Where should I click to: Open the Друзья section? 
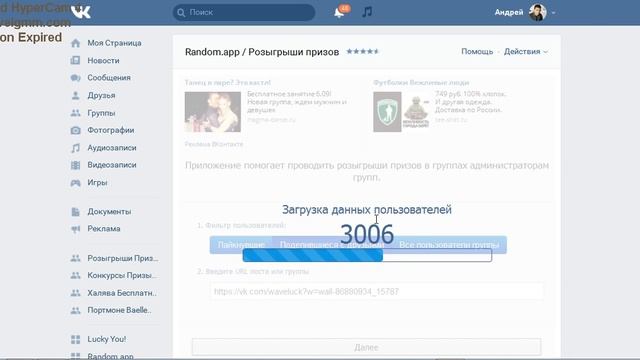pos(101,96)
